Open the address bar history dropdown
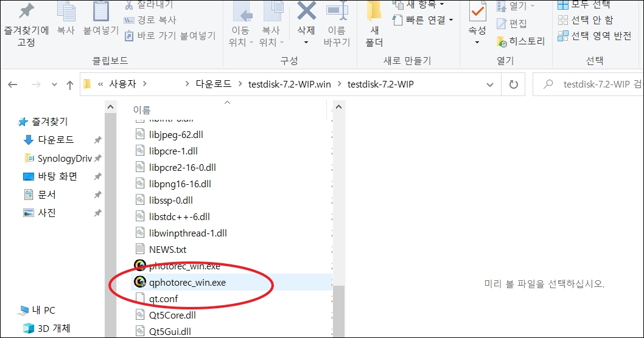The width and height of the screenshot is (644, 338). 489,84
